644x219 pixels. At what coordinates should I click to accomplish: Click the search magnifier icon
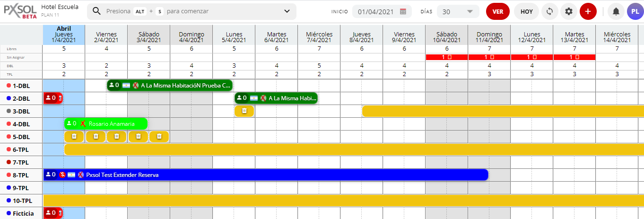click(x=96, y=11)
